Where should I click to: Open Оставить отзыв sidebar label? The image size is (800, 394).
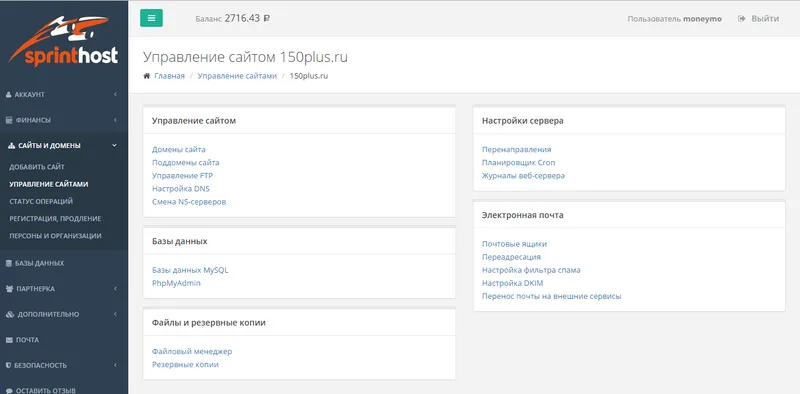click(x=45, y=391)
